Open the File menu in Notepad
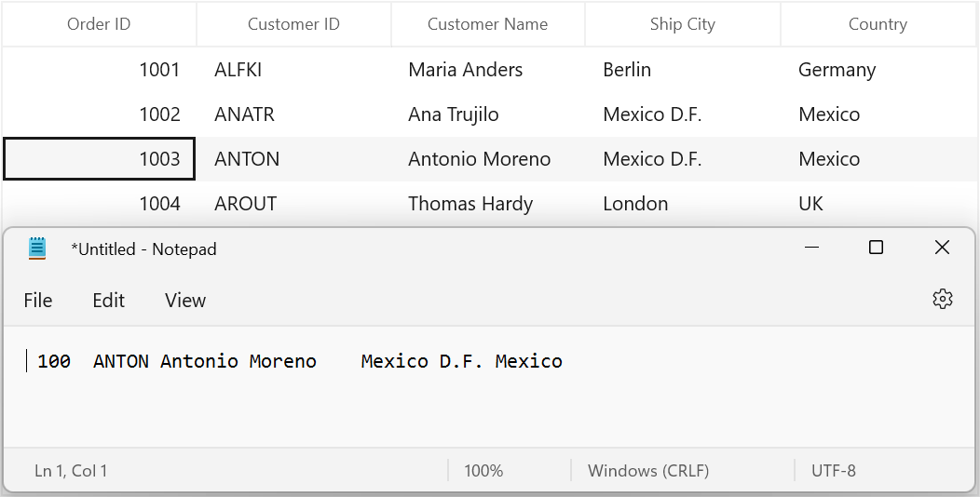This screenshot has width=980, height=497. point(38,301)
